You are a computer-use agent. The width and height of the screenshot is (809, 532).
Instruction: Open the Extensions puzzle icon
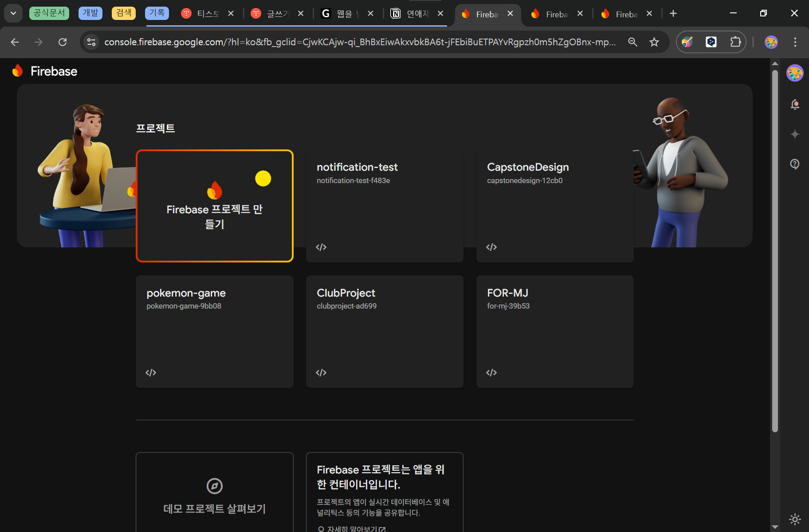coord(735,42)
